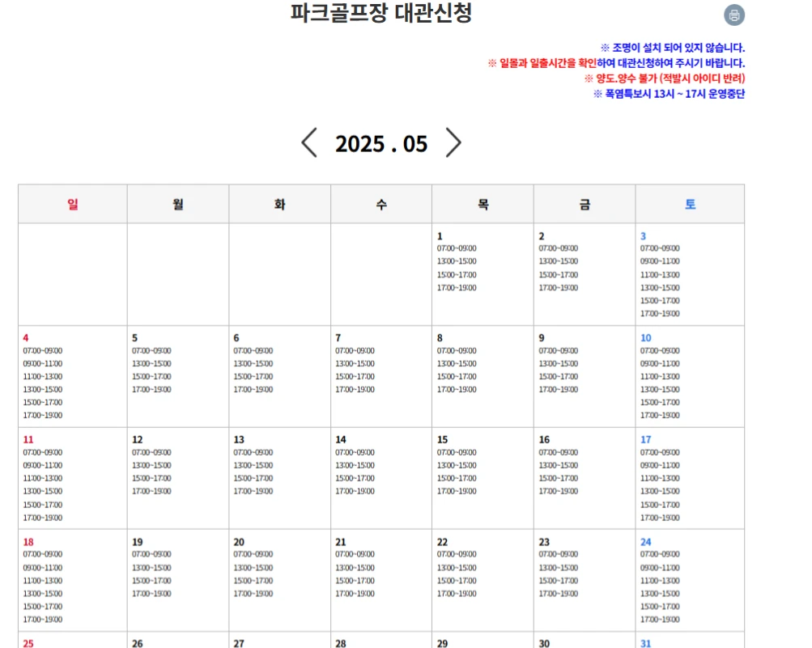Open the previous month with the left arrow

pos(308,142)
